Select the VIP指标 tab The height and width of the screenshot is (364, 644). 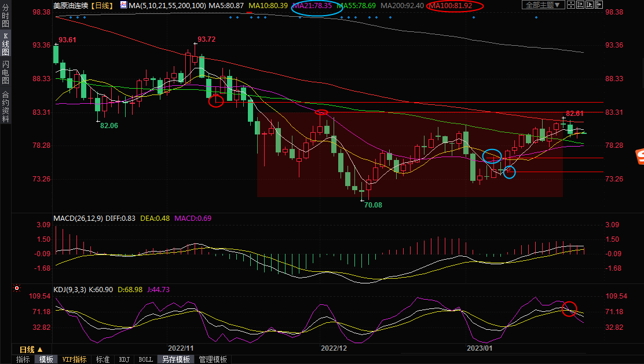(x=75, y=359)
